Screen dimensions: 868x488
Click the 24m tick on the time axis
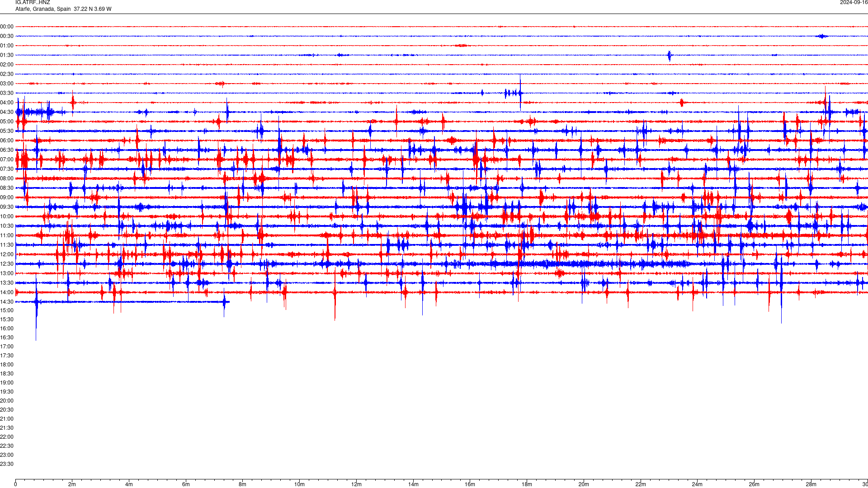[697, 484]
